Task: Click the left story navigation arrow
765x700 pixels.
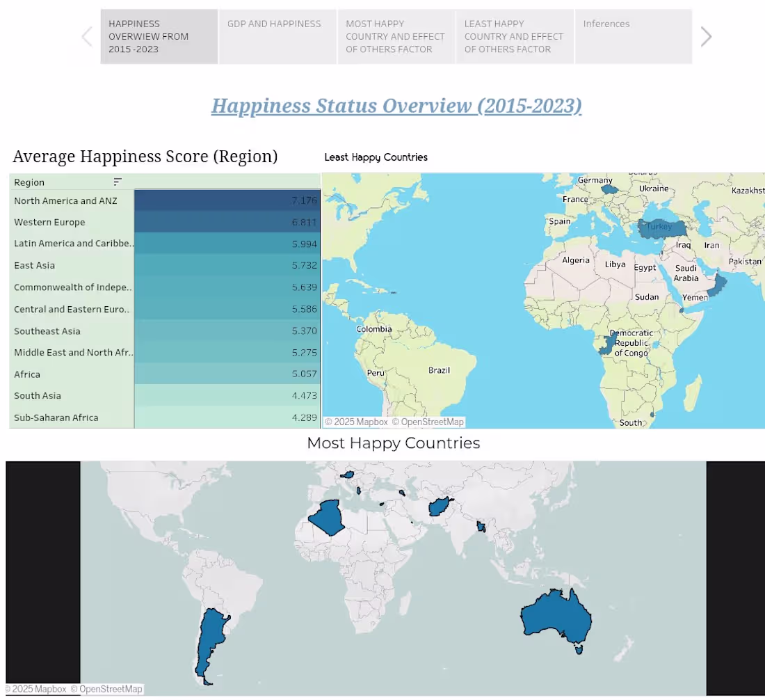Action: 86,36
